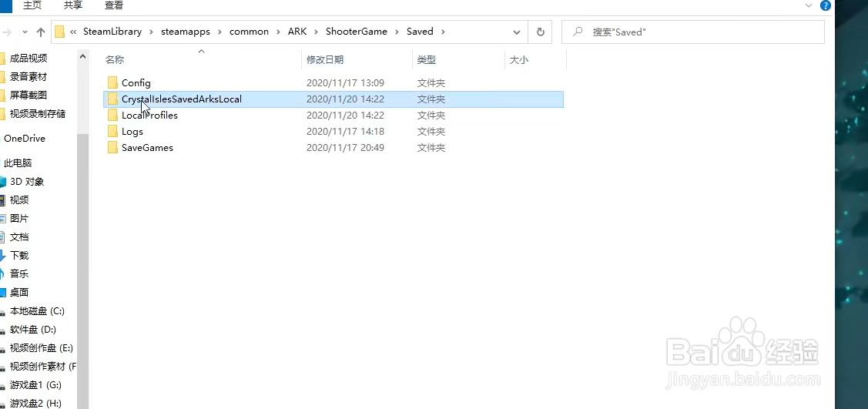Click the 2020/11/17 14:18 date cell
Viewport: 868px width, 409px height.
tap(345, 131)
